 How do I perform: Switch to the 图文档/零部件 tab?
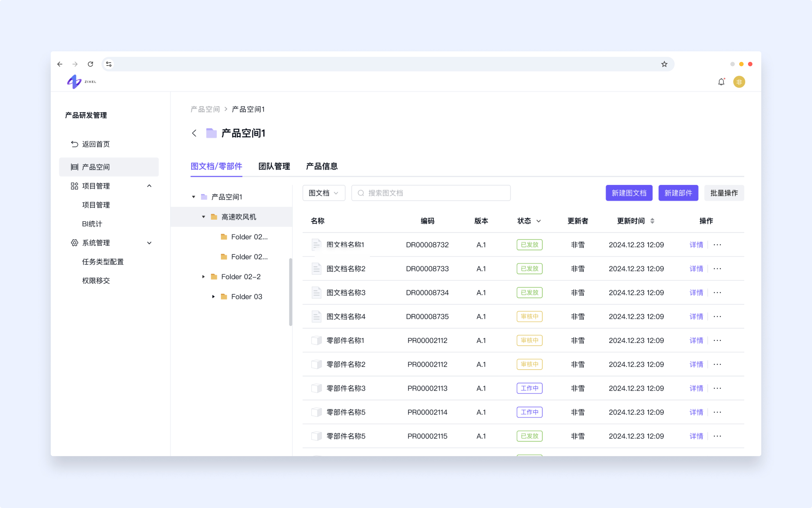coord(216,166)
